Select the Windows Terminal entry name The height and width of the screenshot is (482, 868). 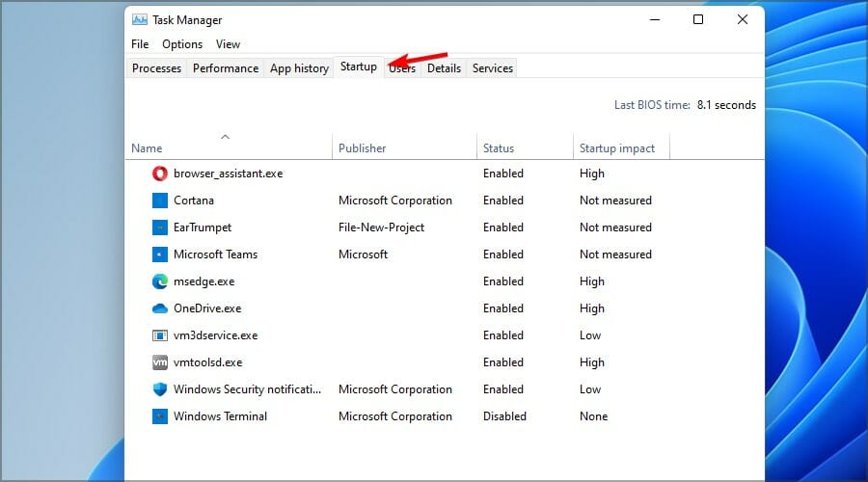click(x=220, y=416)
